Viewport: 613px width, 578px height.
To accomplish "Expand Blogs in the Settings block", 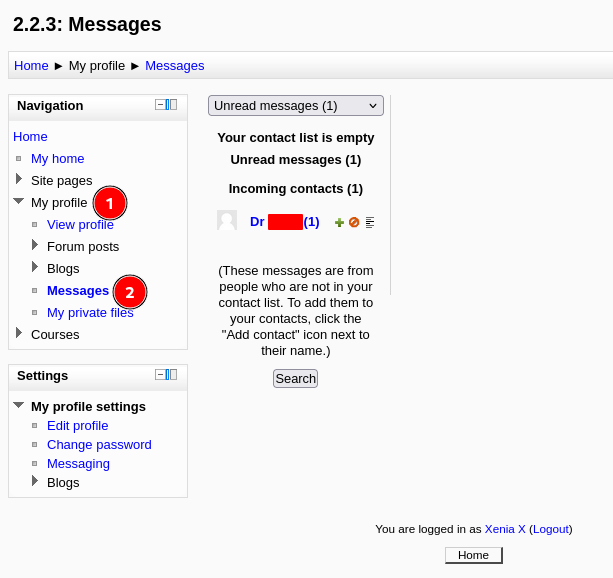I will point(35,481).
